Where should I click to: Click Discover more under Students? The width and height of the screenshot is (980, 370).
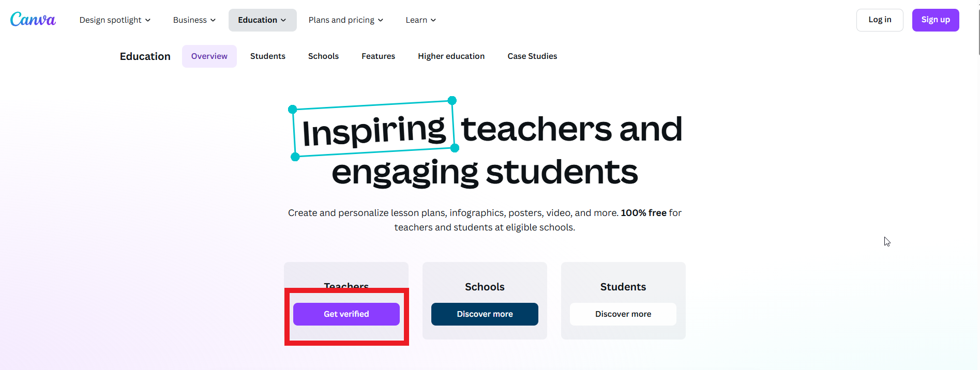coord(623,314)
